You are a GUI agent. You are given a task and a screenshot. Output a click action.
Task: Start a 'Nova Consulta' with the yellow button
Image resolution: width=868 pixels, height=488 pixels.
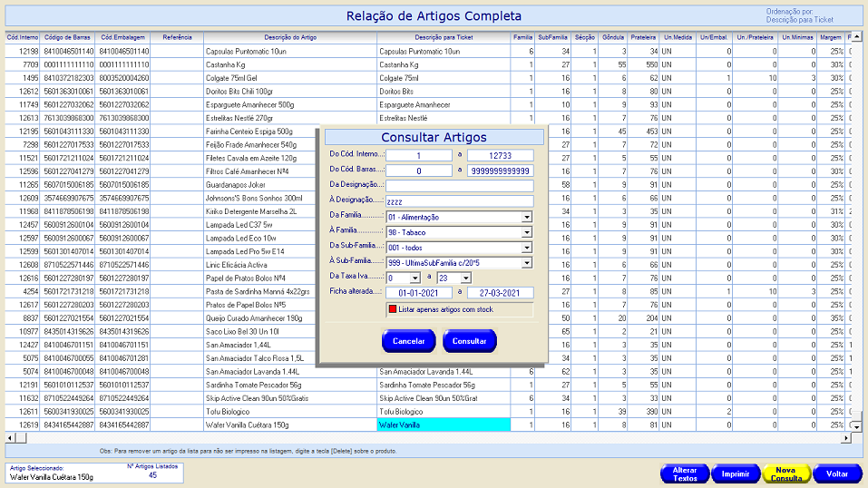point(786,473)
